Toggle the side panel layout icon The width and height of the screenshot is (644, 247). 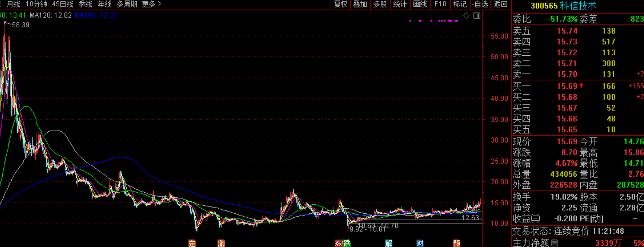pyautogui.click(x=477, y=16)
